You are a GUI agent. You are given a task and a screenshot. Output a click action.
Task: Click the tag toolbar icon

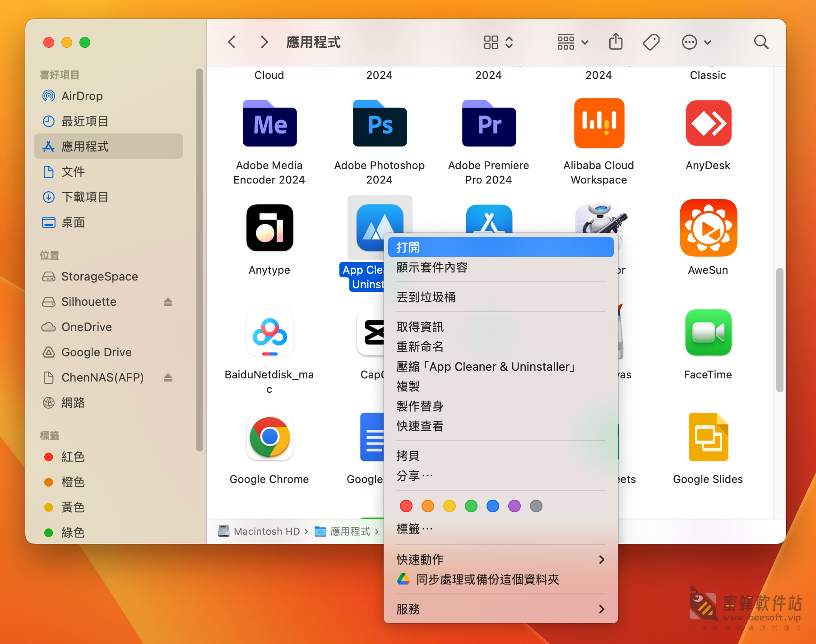coord(651,42)
